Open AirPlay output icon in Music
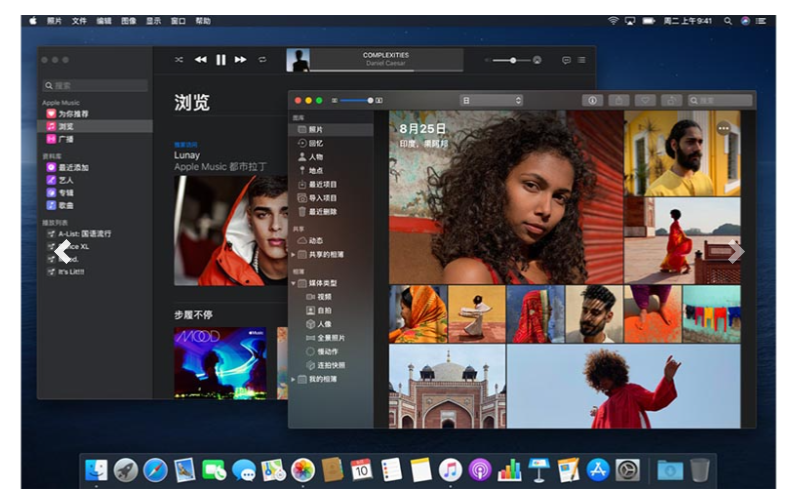788x498 pixels. [537, 60]
